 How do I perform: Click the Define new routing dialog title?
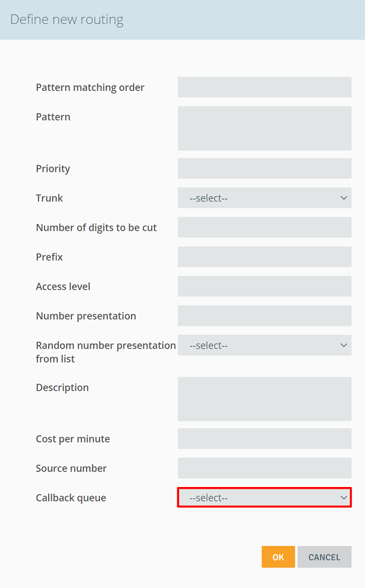pos(67,19)
